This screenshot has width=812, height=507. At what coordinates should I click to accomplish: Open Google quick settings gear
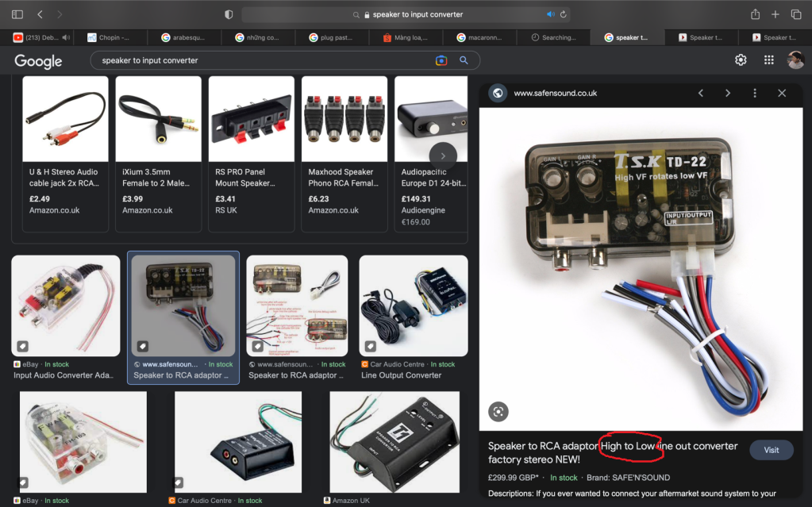741,60
